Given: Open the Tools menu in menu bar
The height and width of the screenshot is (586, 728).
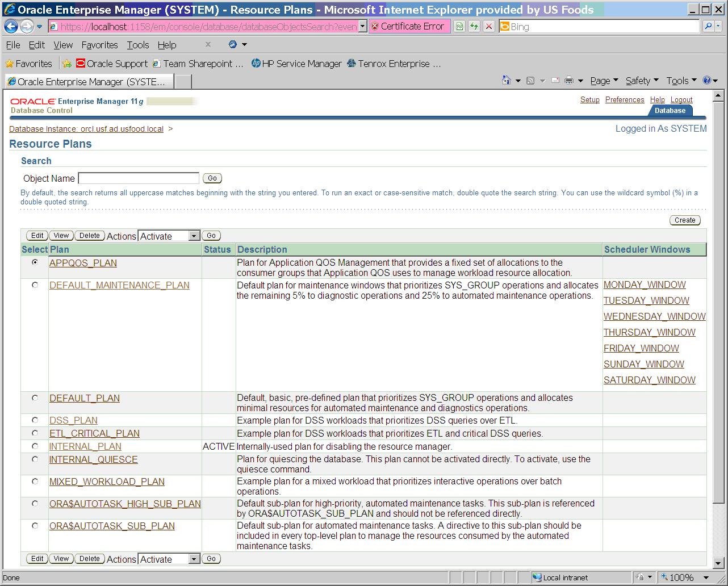Looking at the screenshot, I should (x=138, y=45).
